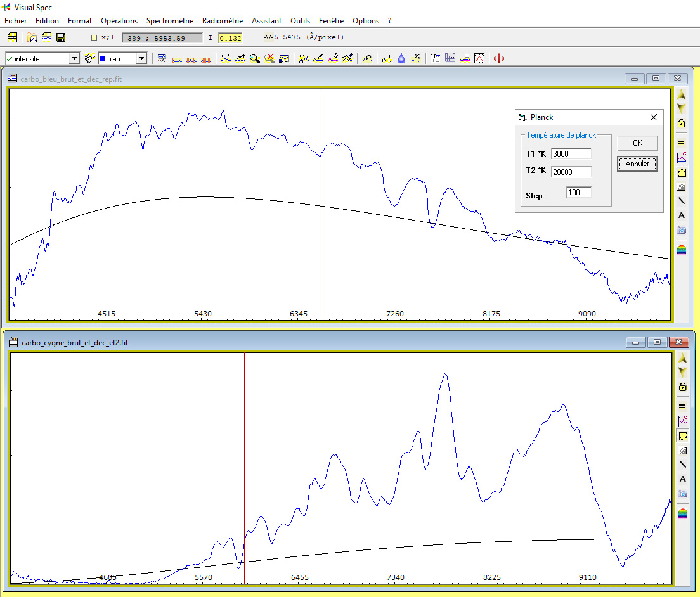Click the pencil edit curve icon
Screen dimensions: 700x597
(x=318, y=58)
